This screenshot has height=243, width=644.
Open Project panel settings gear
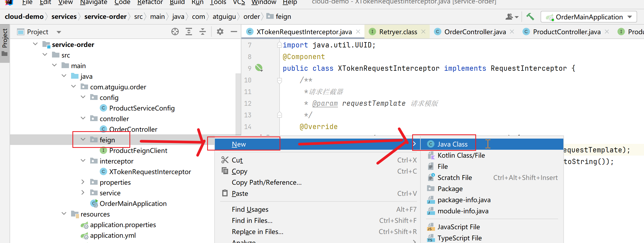click(x=220, y=32)
